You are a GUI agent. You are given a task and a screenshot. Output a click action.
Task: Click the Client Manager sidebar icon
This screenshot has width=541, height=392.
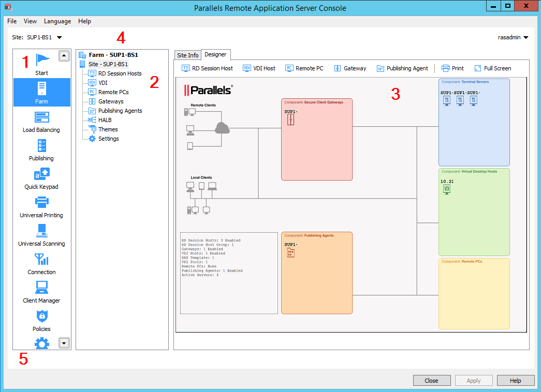coord(41,288)
